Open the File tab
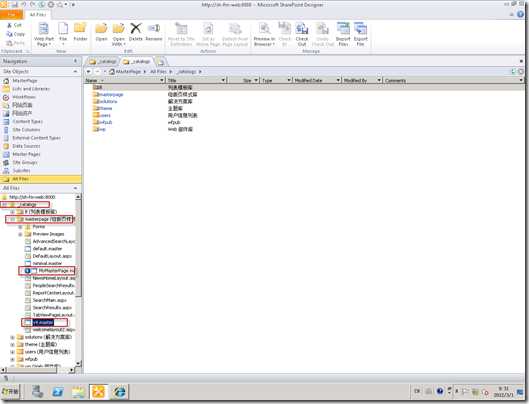The width and height of the screenshot is (529, 404). point(11,15)
